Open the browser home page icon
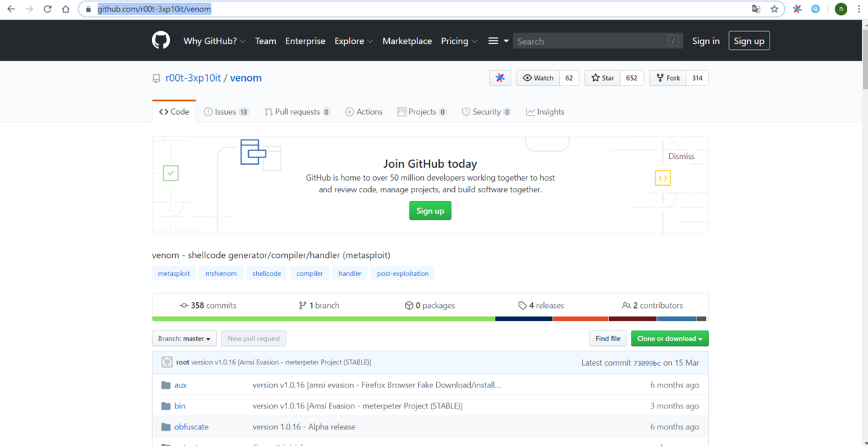Viewport: 868px width, 446px height. [x=66, y=9]
